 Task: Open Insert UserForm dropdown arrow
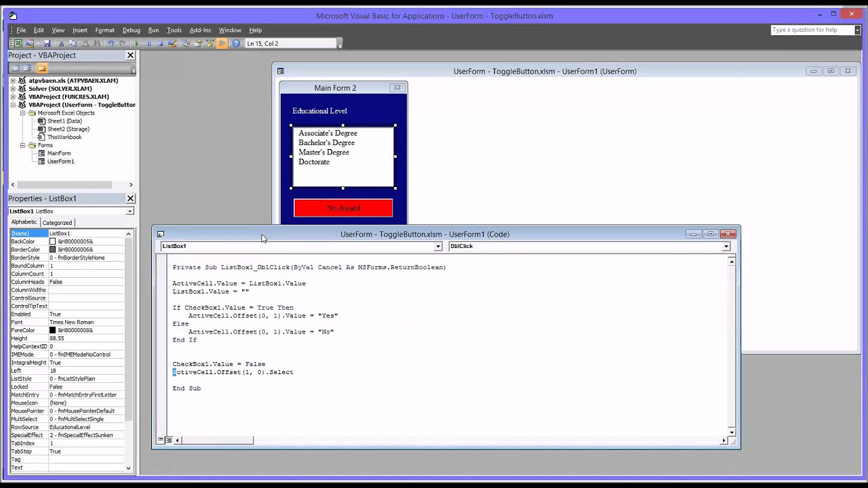(37, 43)
